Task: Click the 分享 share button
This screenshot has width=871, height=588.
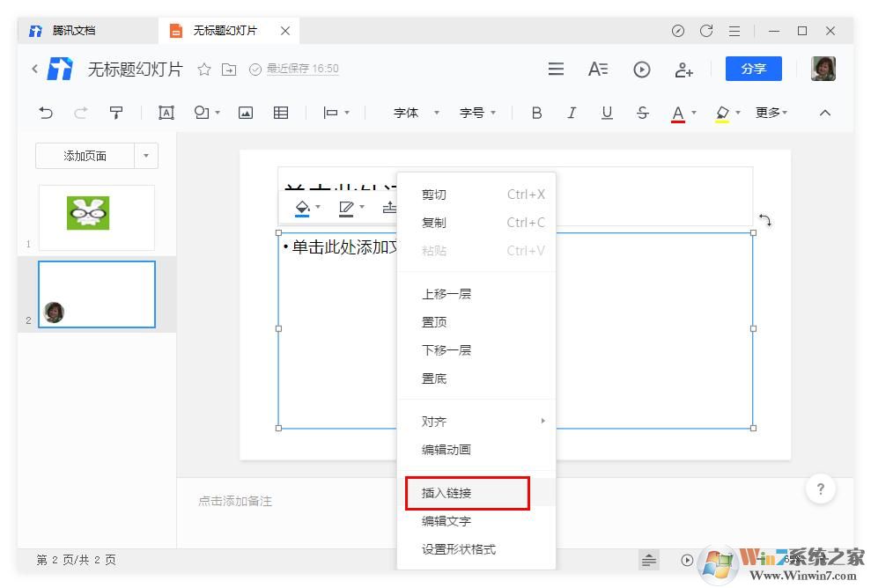Action: coord(753,68)
